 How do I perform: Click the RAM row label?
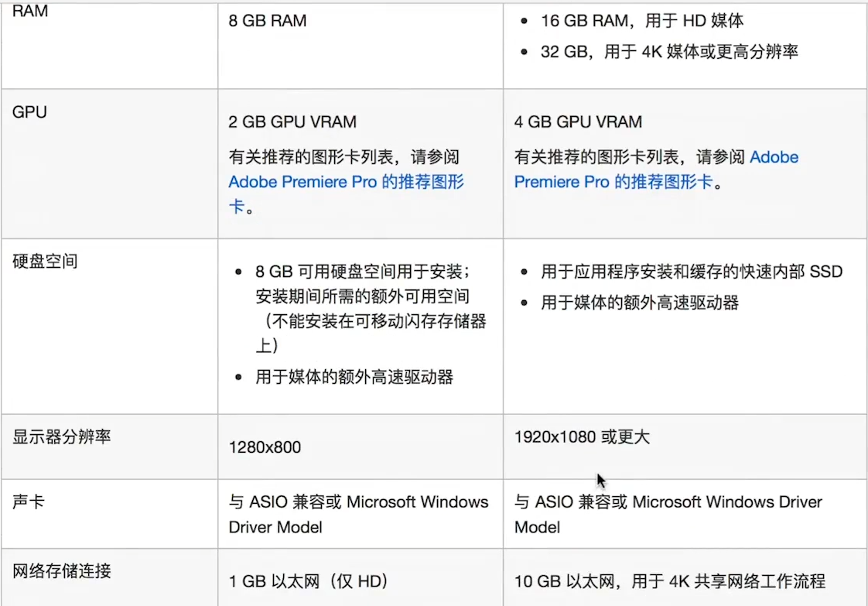point(30,12)
